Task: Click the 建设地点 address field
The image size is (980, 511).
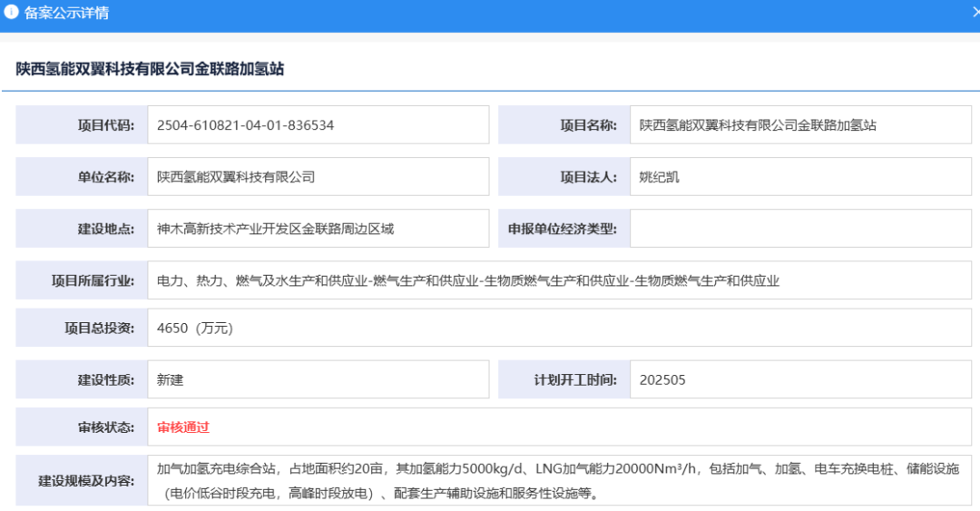Action: point(318,229)
